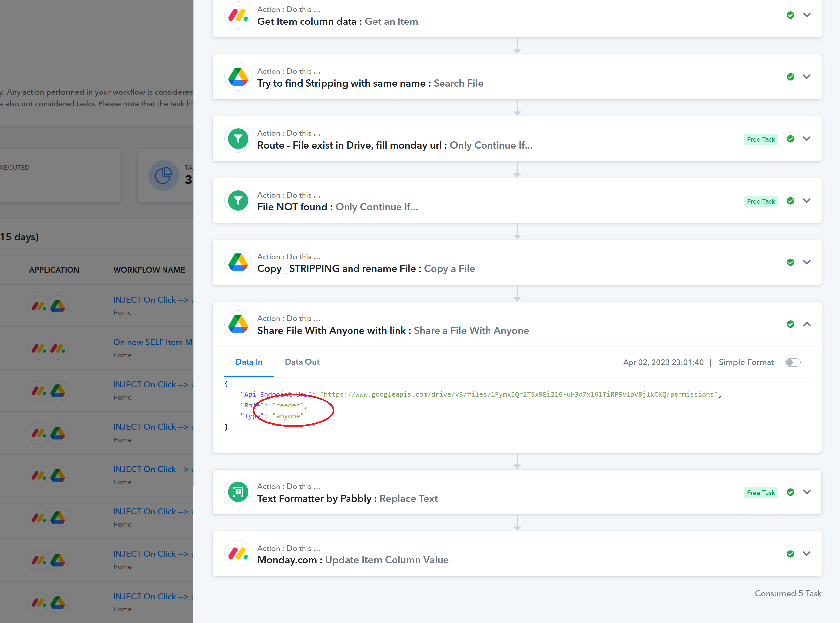This screenshot has width=840, height=623.
Task: Click the green success check on Route - File exist step
Action: point(791,139)
